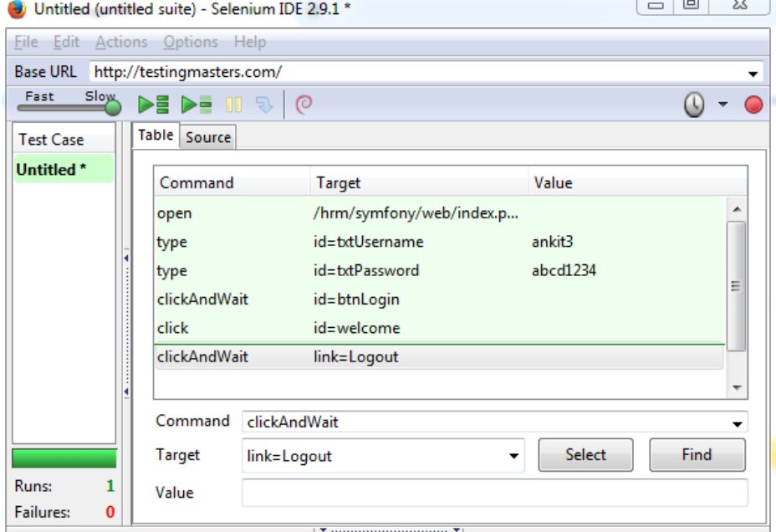Open the Options menu
The width and height of the screenshot is (776, 532).
[190, 42]
